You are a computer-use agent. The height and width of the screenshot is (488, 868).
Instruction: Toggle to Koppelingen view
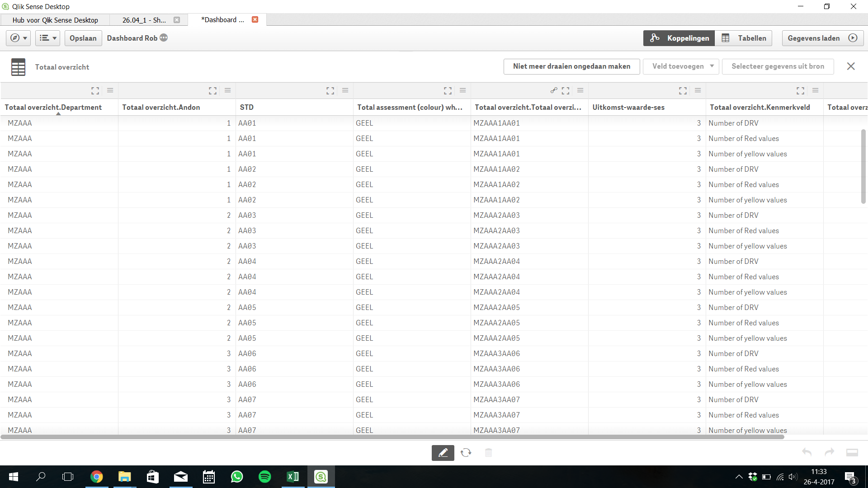679,38
